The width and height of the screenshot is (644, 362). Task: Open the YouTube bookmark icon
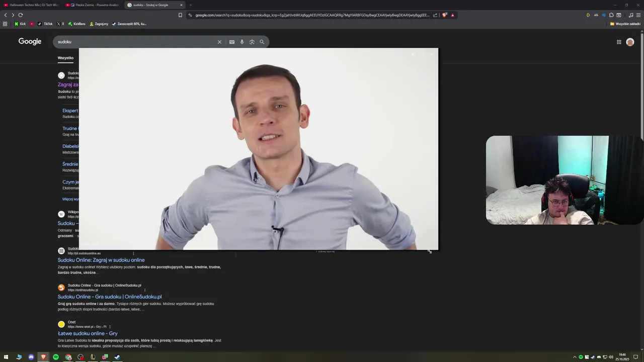(x=32, y=24)
